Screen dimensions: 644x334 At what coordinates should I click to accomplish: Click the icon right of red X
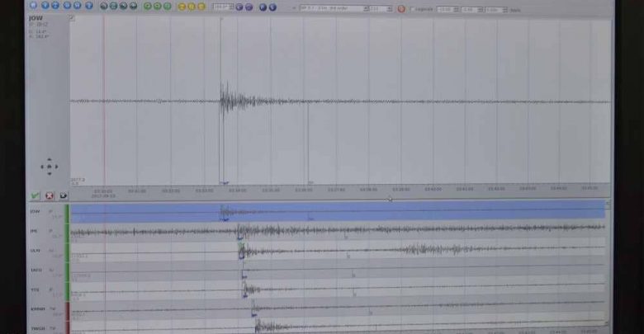tap(62, 195)
